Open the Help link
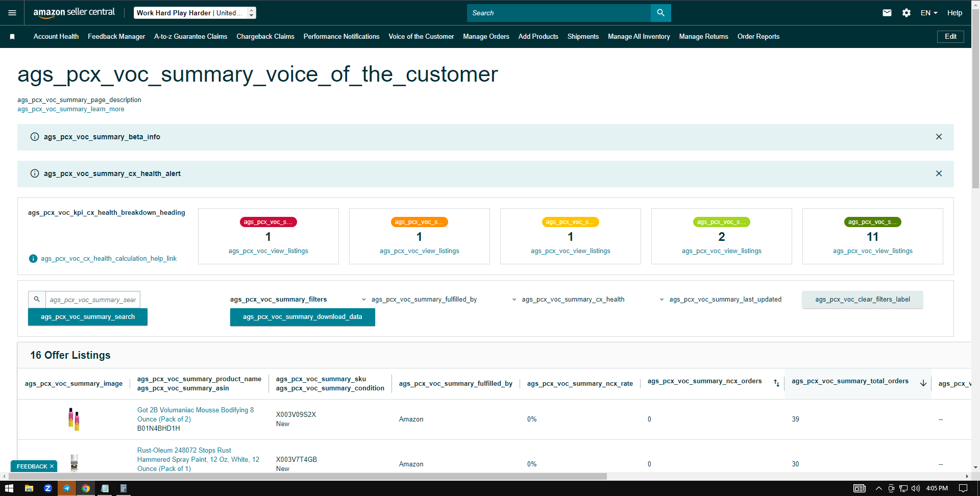 point(954,13)
